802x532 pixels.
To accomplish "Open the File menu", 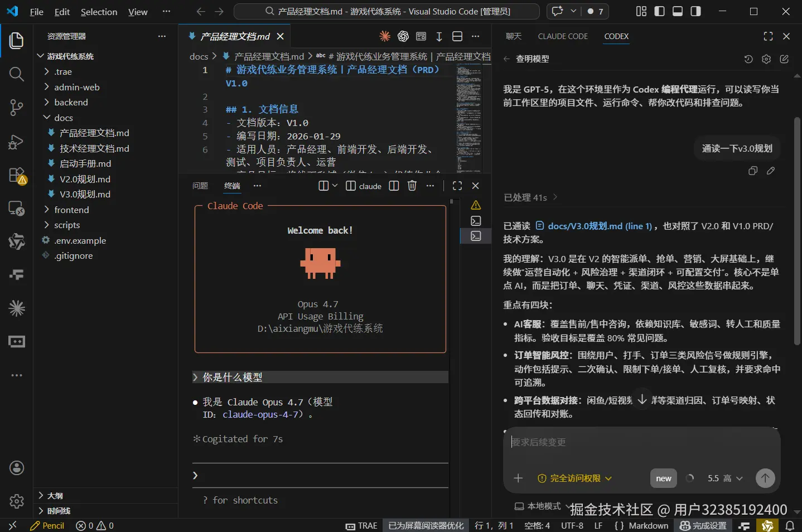I will (36, 12).
